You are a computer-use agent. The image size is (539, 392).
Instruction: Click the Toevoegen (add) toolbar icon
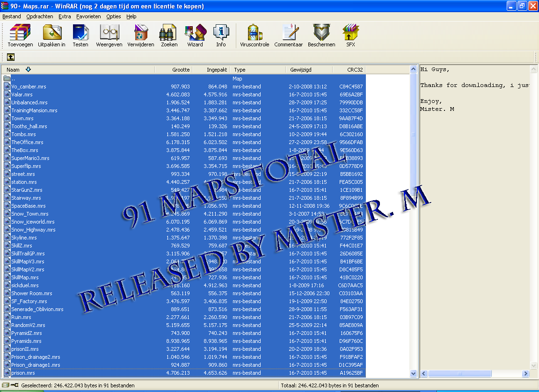[20, 32]
